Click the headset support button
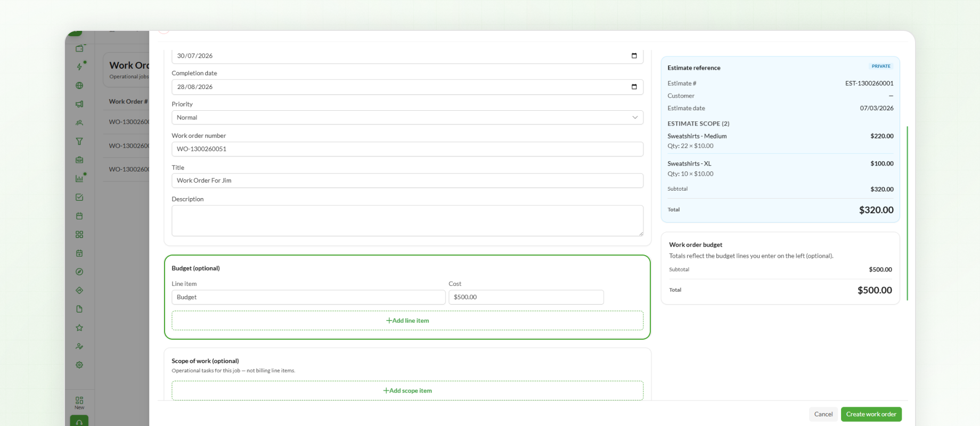980x426 pixels. 79,421
